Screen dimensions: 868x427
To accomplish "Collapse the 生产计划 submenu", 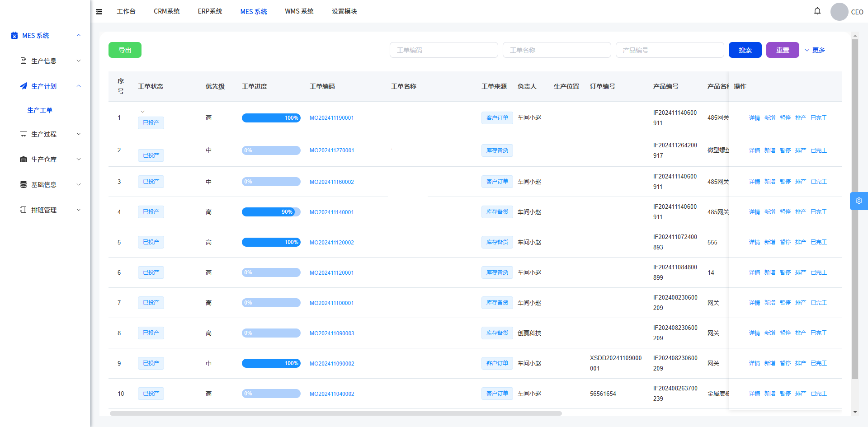I will point(79,86).
